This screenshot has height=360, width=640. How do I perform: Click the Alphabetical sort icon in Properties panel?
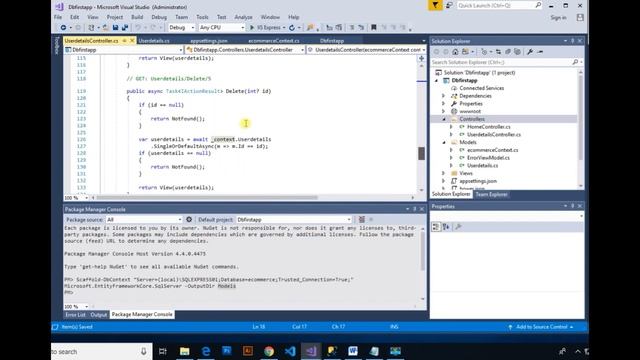[446, 227]
